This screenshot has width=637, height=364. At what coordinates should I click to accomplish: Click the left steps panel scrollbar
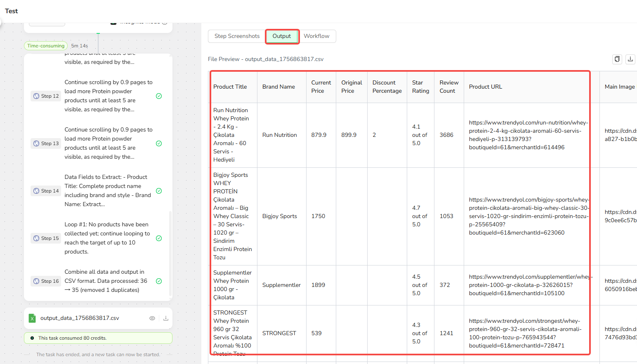[170, 254]
